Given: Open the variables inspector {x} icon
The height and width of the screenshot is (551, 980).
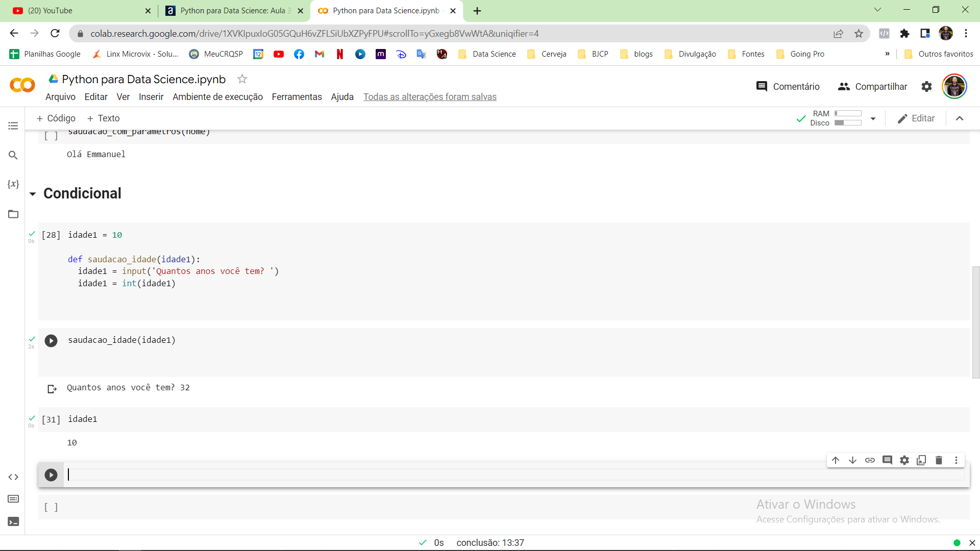Looking at the screenshot, I should [13, 184].
